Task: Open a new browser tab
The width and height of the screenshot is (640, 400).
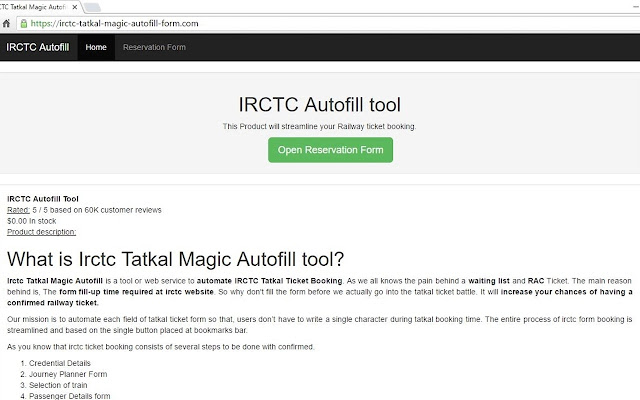Action: [x=92, y=7]
